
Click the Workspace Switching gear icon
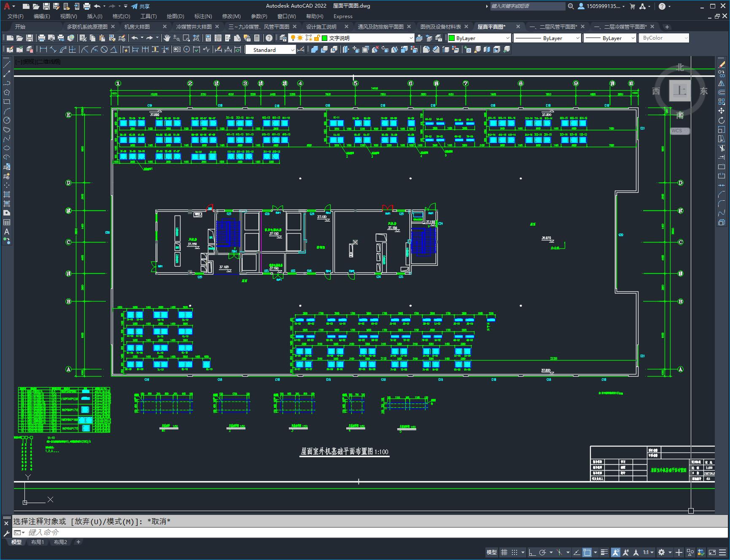pos(661,552)
